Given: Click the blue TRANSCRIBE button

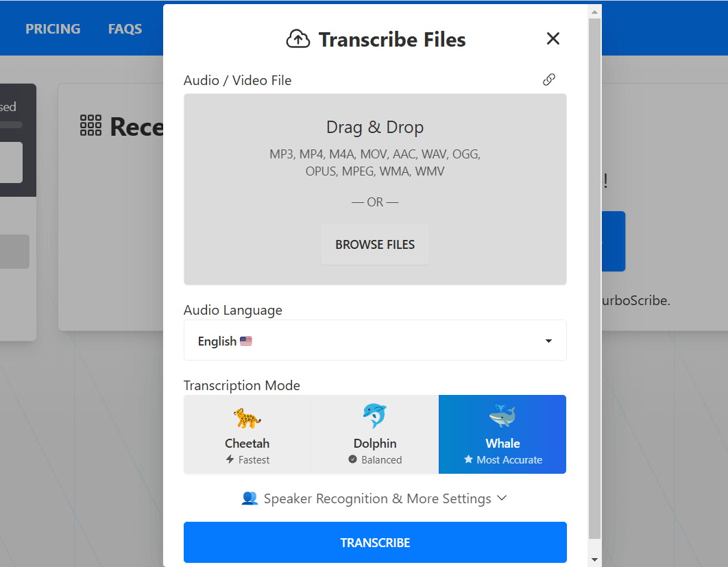Looking at the screenshot, I should [375, 542].
